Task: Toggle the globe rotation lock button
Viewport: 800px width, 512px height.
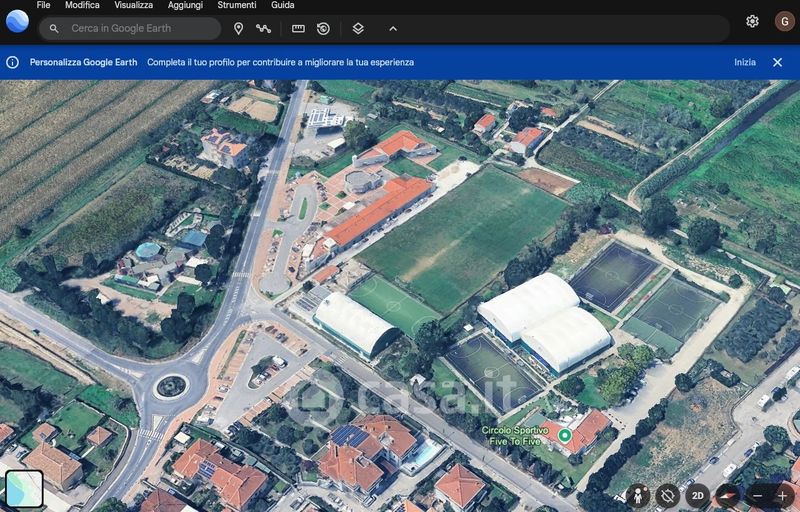Action: (669, 495)
